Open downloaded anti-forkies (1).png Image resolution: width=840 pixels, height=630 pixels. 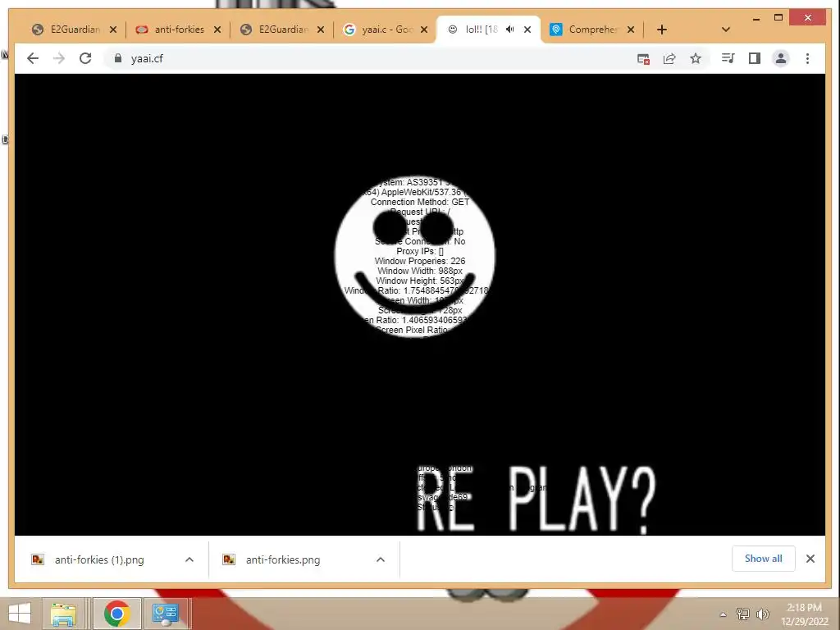pyautogui.click(x=99, y=559)
